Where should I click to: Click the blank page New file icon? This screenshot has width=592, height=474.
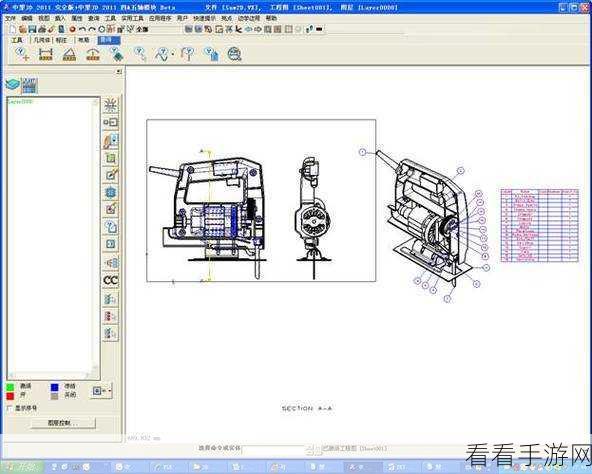coord(13,29)
